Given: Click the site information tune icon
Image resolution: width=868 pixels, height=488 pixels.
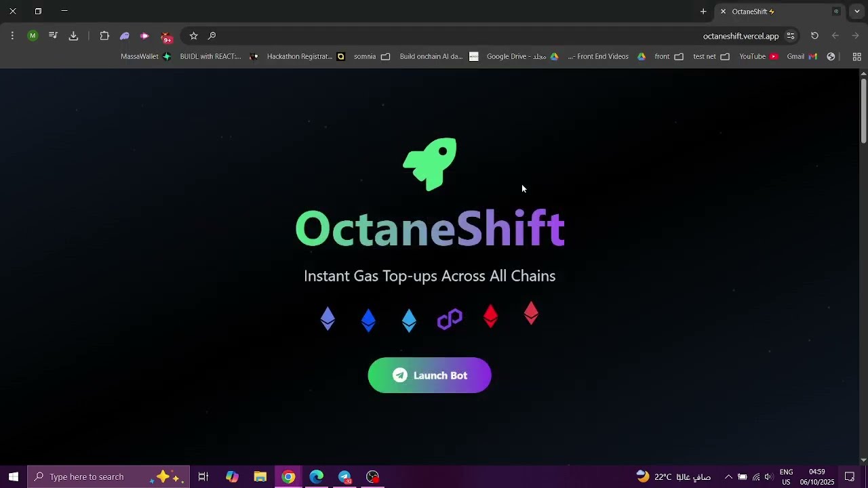Looking at the screenshot, I should click(791, 36).
